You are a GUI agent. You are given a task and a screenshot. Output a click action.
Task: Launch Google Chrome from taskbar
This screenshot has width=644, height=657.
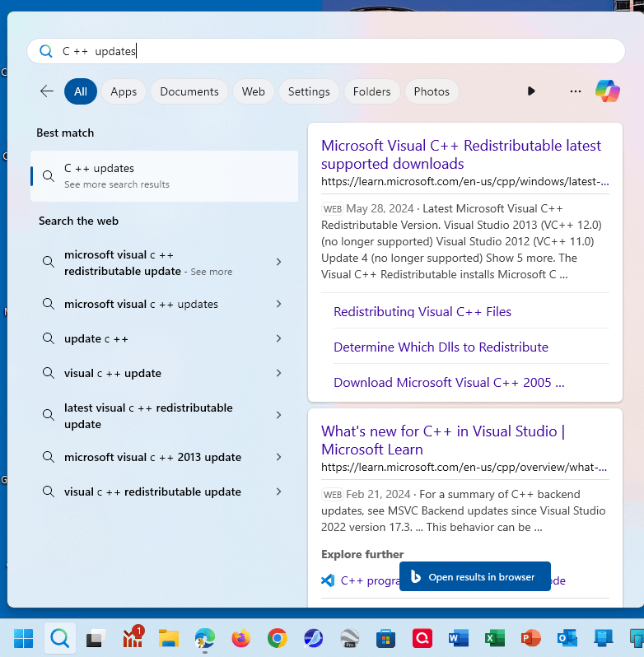tap(278, 639)
